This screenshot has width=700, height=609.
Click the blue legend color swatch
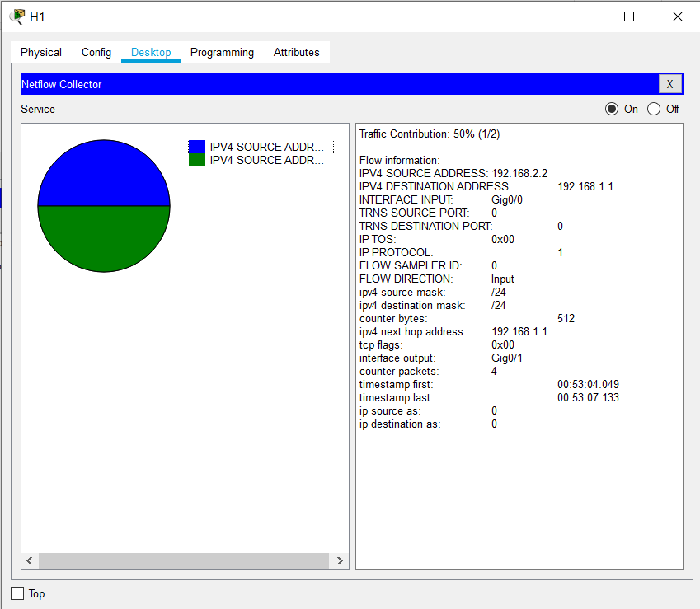[x=196, y=147]
